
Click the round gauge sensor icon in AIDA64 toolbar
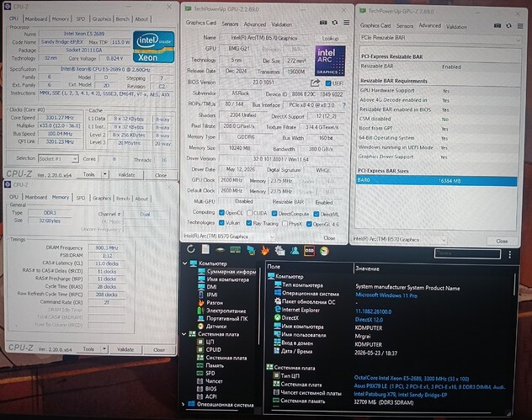(x=324, y=251)
